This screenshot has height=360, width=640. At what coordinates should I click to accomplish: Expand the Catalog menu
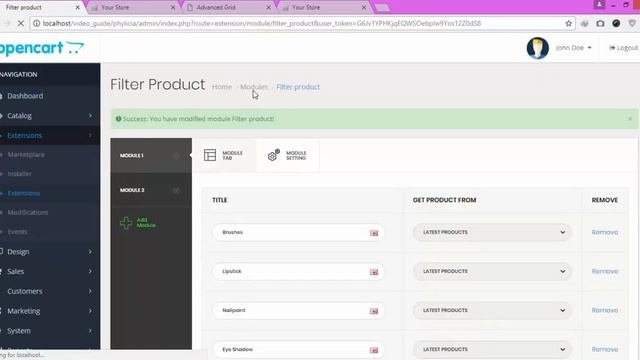[49, 116]
